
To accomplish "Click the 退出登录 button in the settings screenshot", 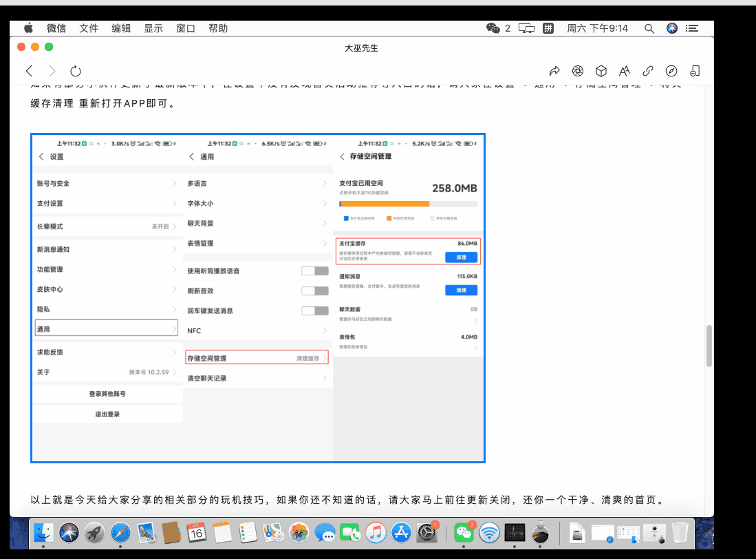I will click(x=107, y=414).
